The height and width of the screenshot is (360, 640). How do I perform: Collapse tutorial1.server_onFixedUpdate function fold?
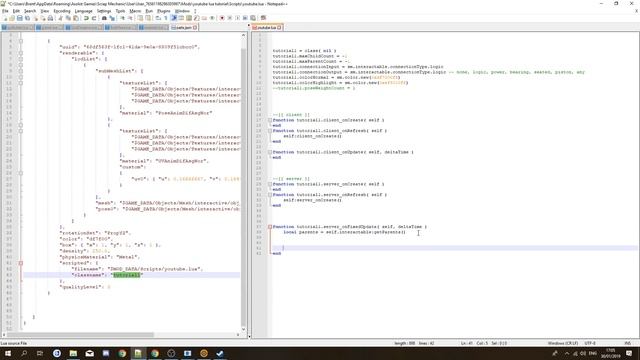270,227
